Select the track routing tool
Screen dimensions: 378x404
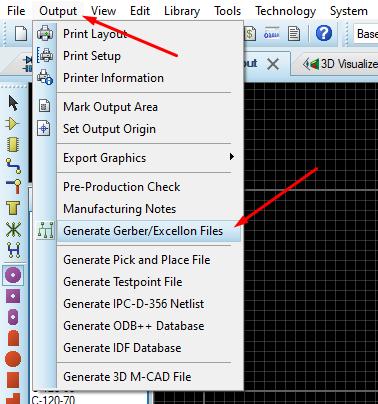coord(13,166)
